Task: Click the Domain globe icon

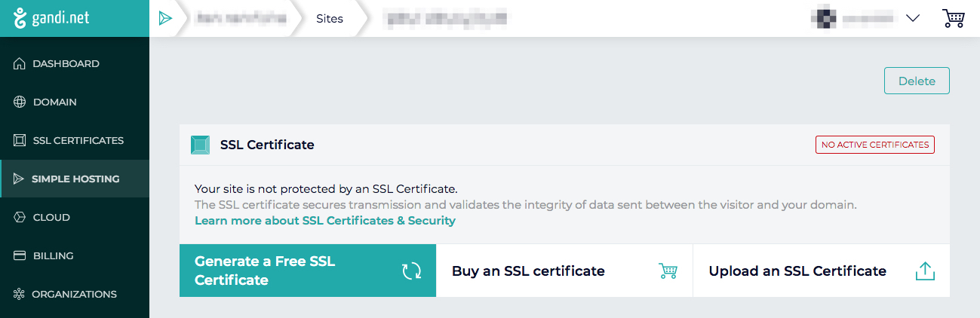Action: 20,102
